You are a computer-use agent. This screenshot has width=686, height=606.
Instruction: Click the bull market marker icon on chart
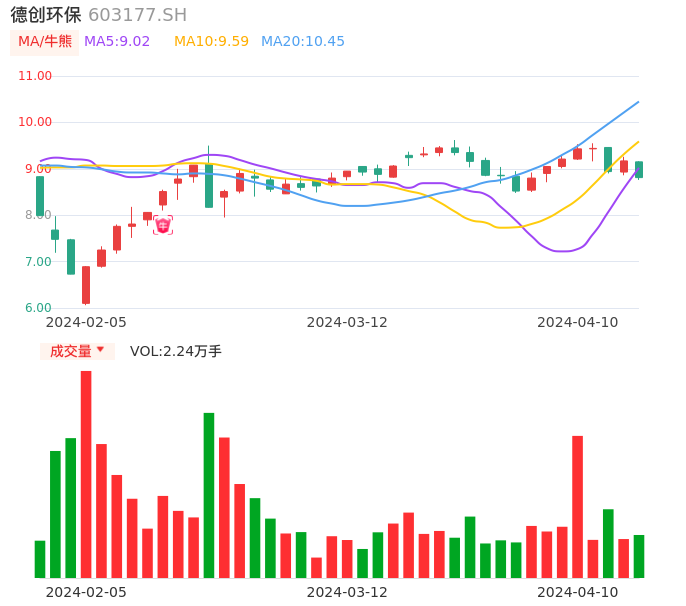pyautogui.click(x=163, y=225)
